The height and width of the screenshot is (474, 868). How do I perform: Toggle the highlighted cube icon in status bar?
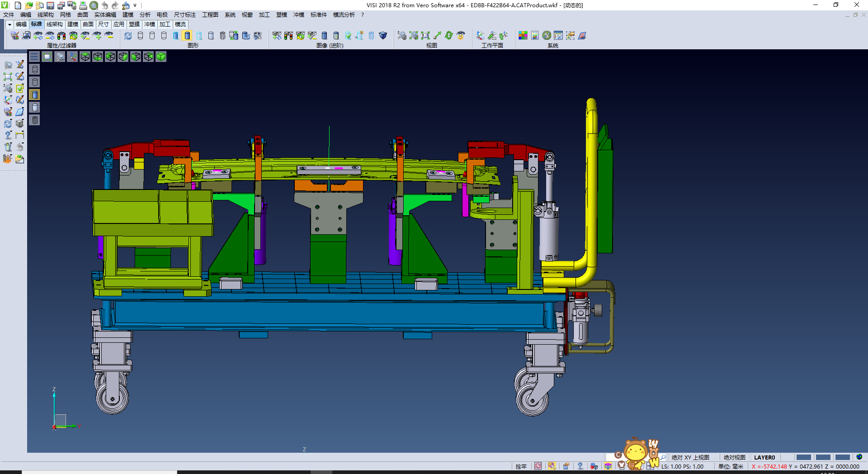tap(608, 466)
